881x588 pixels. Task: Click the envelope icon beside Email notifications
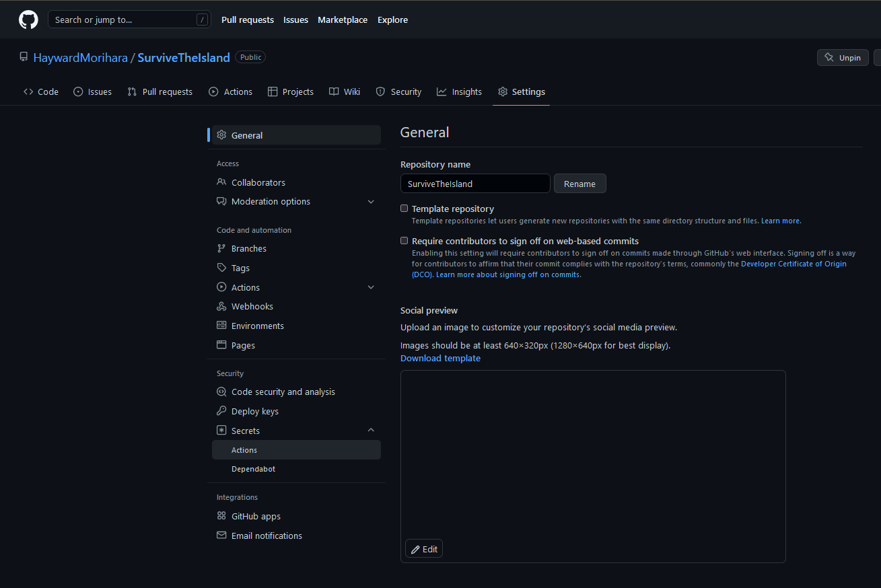pos(221,536)
